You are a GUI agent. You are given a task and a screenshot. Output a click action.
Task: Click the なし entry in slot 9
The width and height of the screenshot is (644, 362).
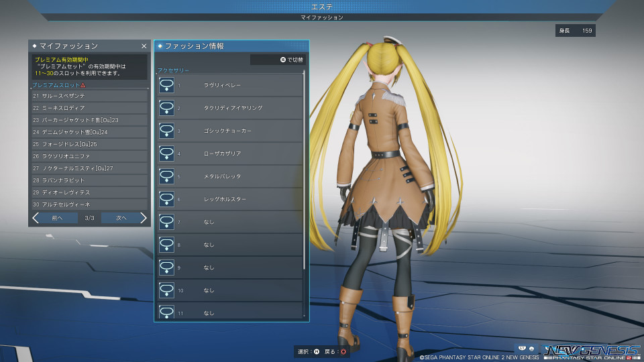click(209, 267)
